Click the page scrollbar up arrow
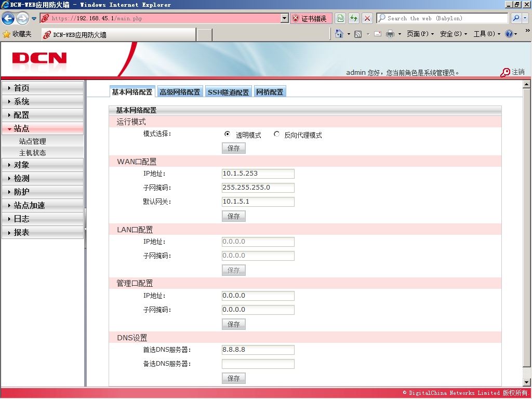 (527, 84)
